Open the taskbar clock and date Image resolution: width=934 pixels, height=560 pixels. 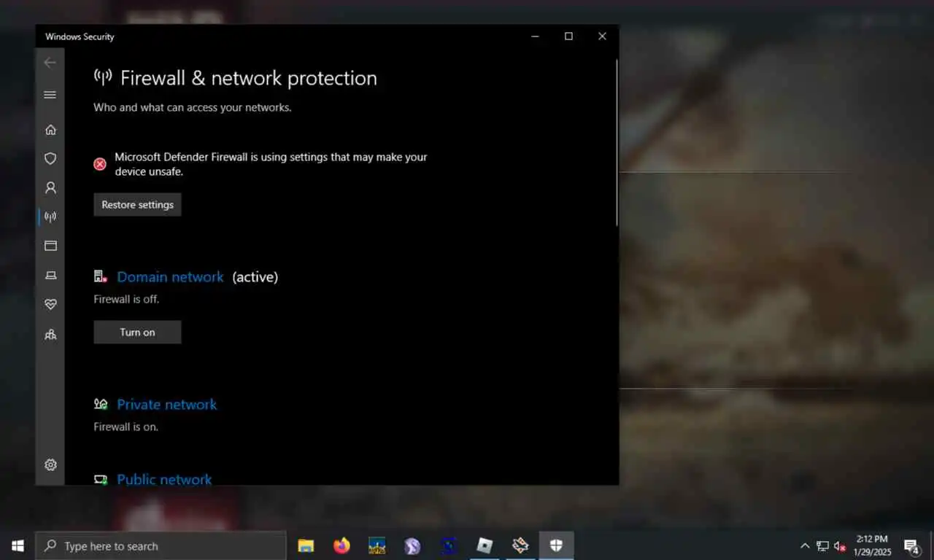pyautogui.click(x=873, y=545)
